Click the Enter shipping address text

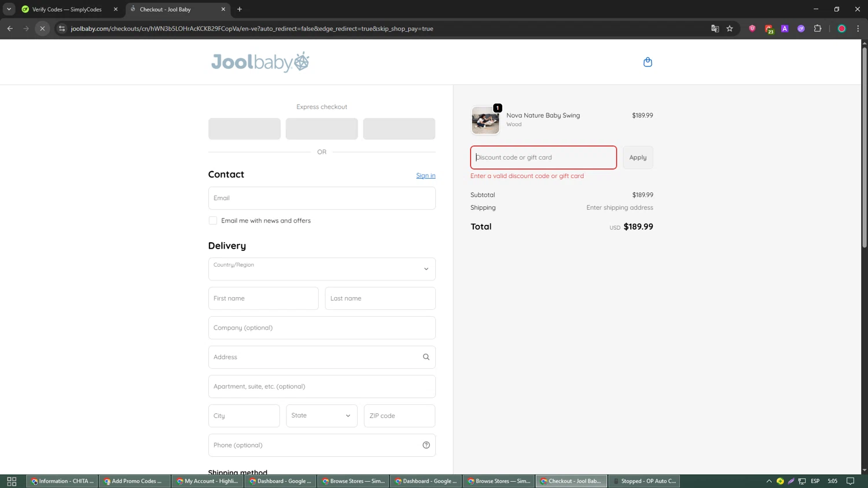pos(620,208)
